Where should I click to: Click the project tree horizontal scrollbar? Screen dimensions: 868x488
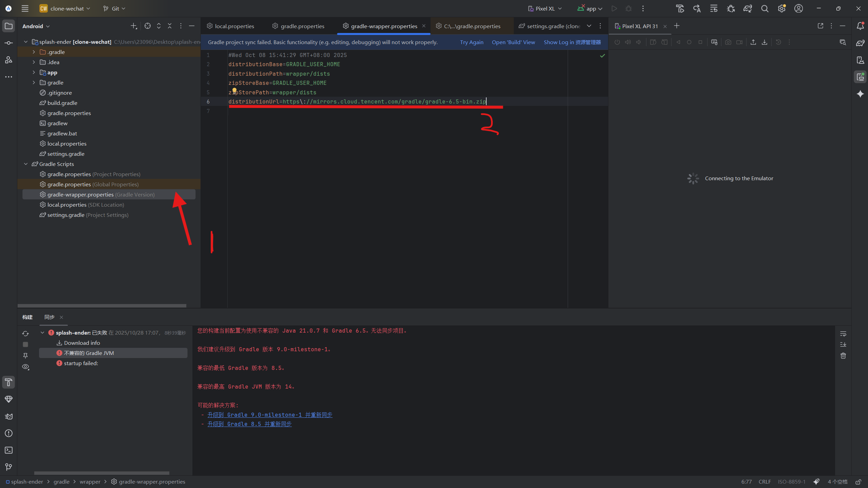coord(102,305)
